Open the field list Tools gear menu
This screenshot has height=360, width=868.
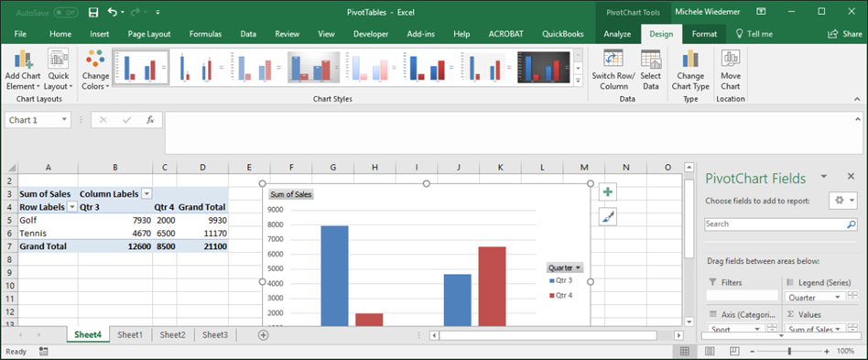[843, 201]
